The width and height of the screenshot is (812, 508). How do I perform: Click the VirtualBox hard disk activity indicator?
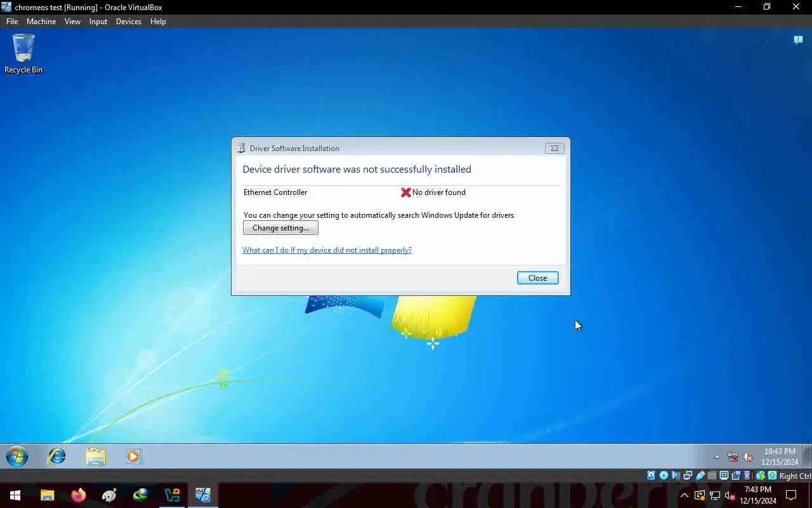tap(651, 476)
